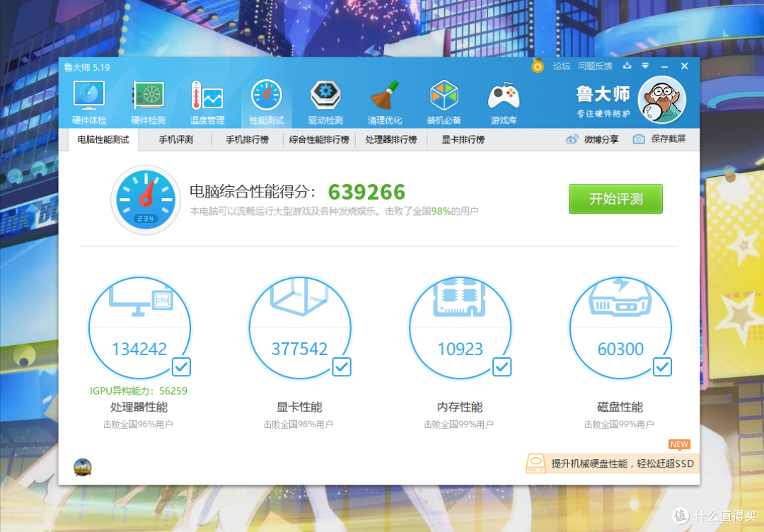Click 提升机械硬盘性能 promo banner text
Screen dimensions: 764x532
coord(623,463)
